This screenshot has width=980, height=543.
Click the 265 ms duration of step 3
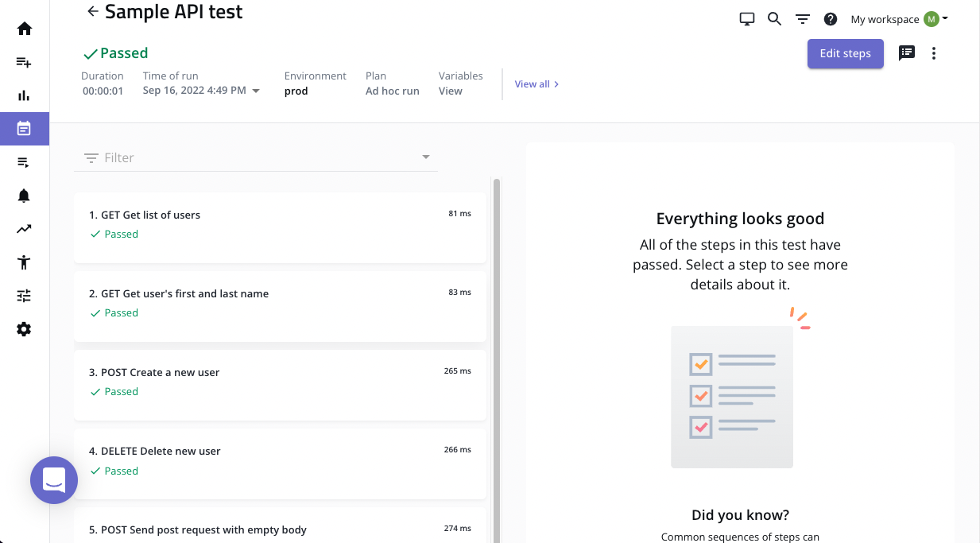click(x=458, y=371)
